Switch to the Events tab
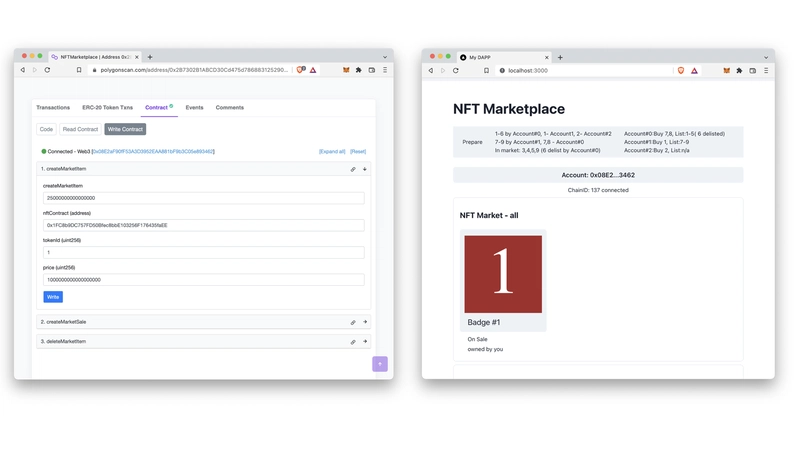800x450 pixels. click(x=194, y=107)
